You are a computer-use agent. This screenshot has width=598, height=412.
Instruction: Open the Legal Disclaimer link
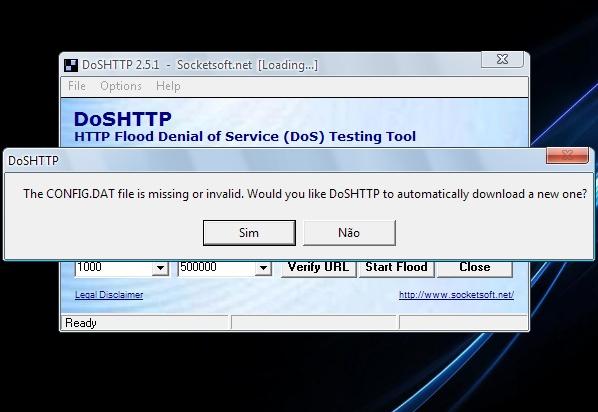109,295
